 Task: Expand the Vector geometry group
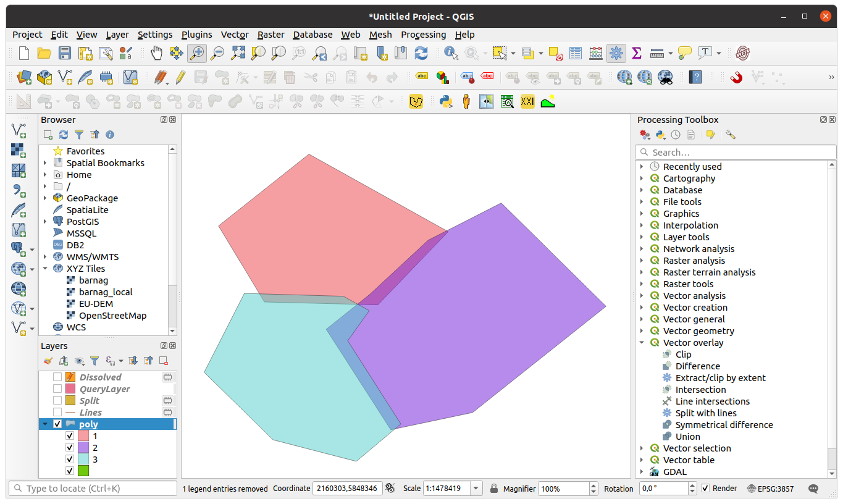tap(642, 330)
